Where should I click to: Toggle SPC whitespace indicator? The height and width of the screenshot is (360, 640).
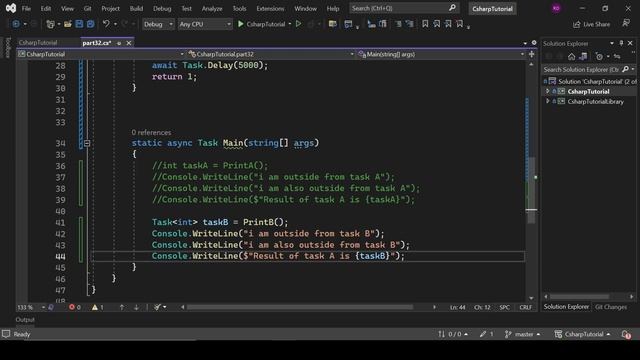pos(504,307)
